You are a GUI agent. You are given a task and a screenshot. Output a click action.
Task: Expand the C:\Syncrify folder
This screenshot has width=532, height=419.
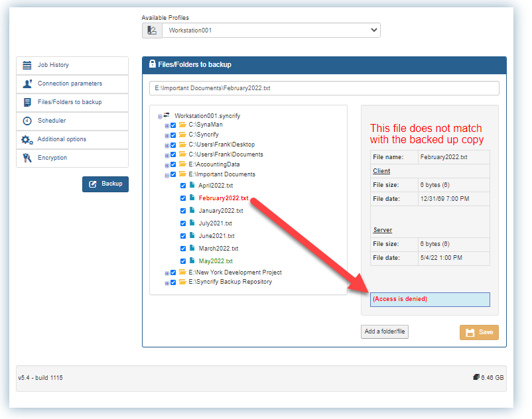click(167, 136)
